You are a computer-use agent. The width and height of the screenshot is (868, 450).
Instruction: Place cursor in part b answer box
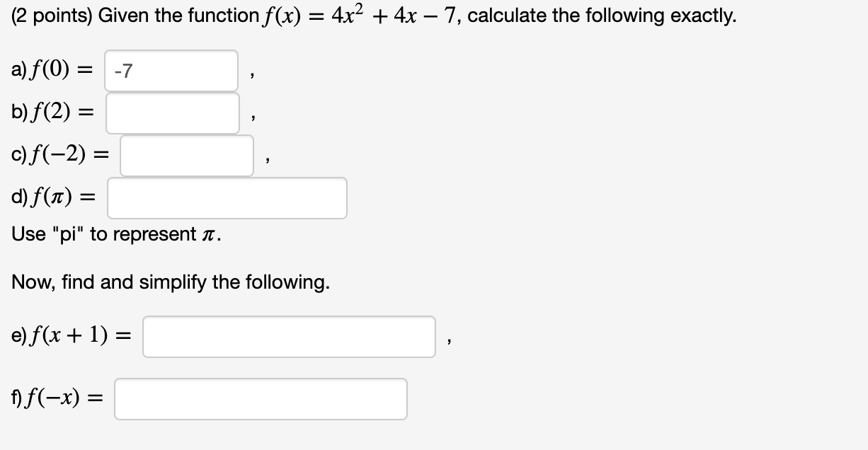172,113
